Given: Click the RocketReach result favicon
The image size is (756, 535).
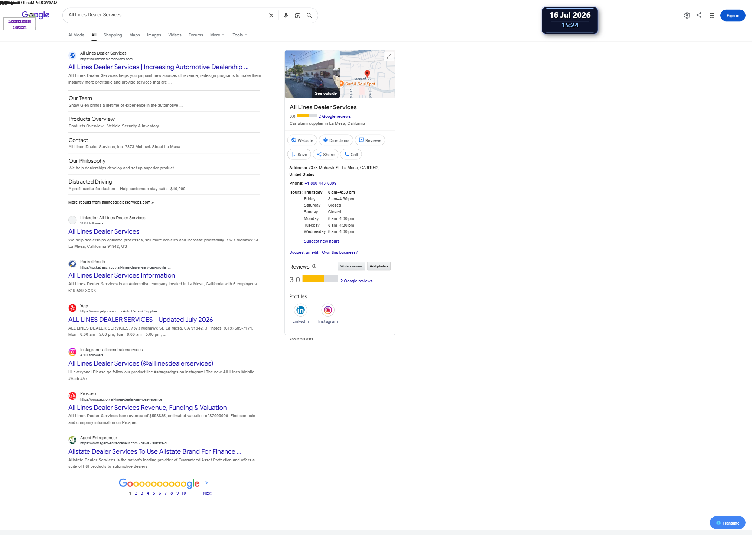Looking at the screenshot, I should click(72, 264).
